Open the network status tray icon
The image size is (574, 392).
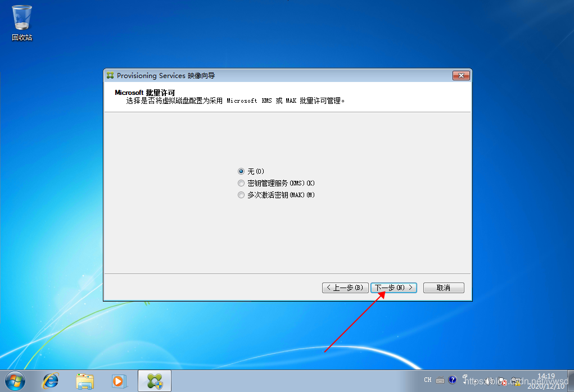(x=515, y=381)
